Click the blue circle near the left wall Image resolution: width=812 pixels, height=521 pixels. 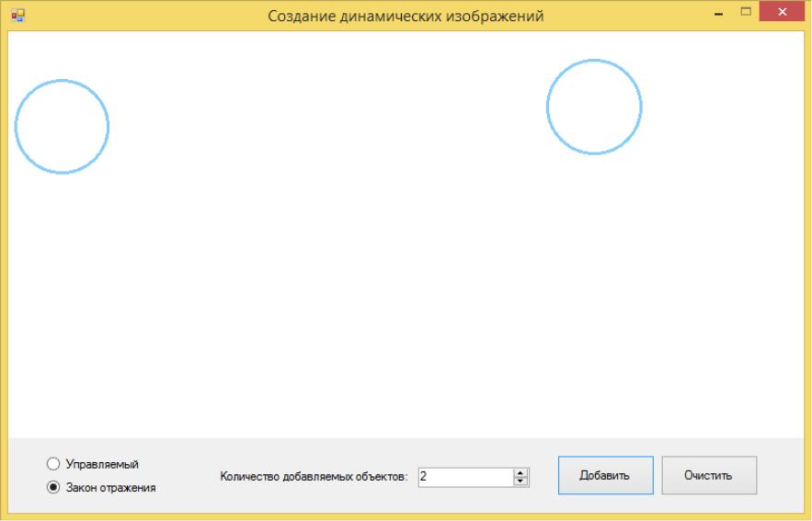pyautogui.click(x=62, y=127)
